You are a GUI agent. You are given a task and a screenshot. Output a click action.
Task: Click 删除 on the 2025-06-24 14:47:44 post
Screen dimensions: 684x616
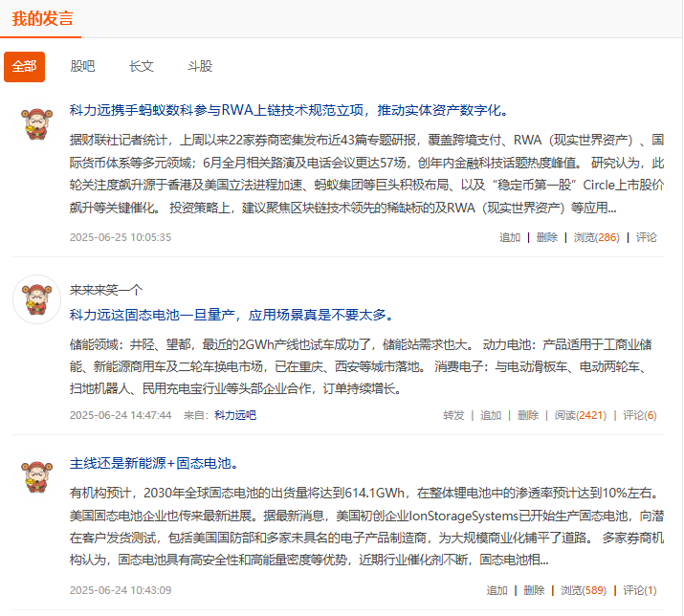(x=528, y=415)
